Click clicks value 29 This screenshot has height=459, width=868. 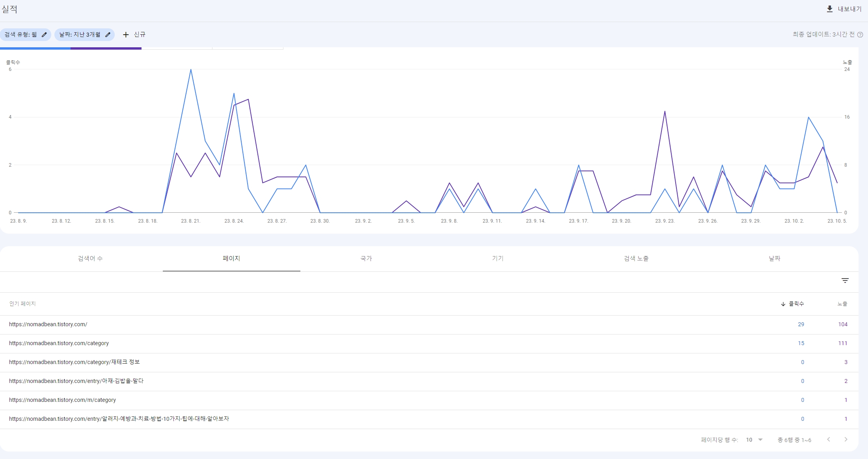tap(801, 325)
